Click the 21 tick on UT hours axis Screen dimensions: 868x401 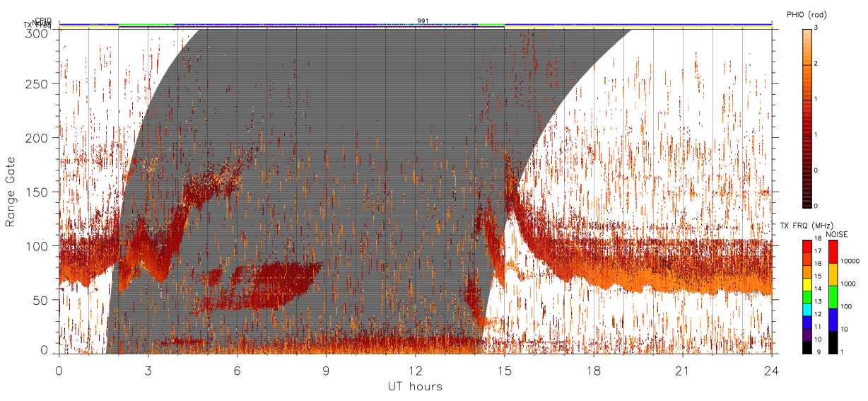point(683,370)
